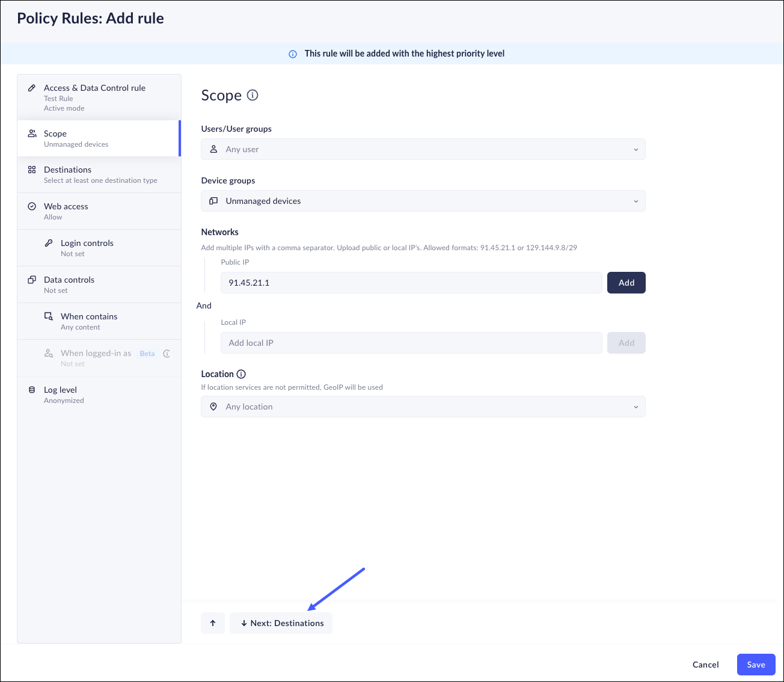Expand the Device groups dropdown
This screenshot has height=682, width=784.
(423, 201)
